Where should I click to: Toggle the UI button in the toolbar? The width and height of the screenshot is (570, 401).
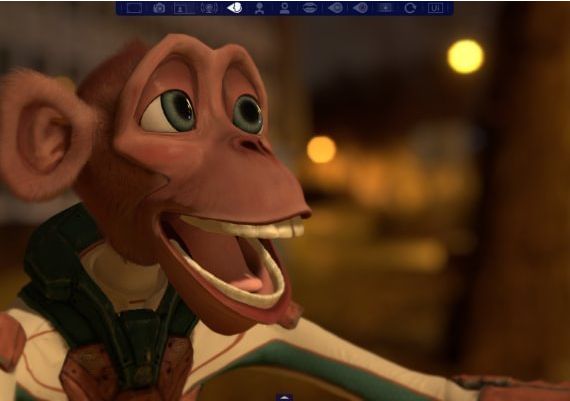coord(435,8)
